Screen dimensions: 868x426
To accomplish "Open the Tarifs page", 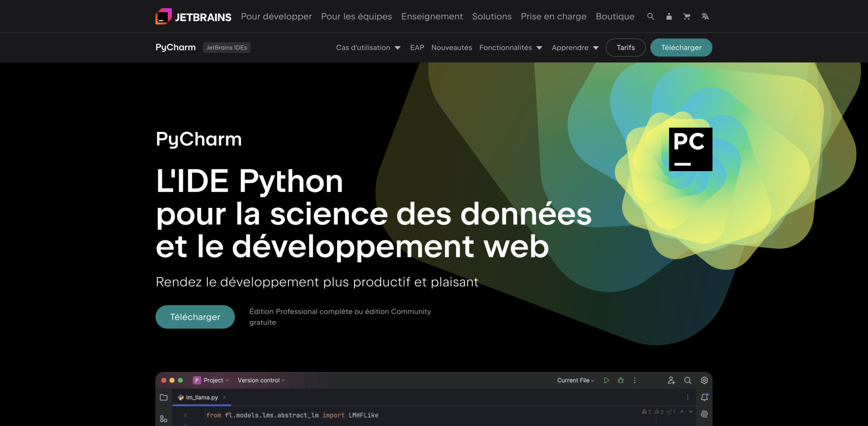I will pos(626,48).
